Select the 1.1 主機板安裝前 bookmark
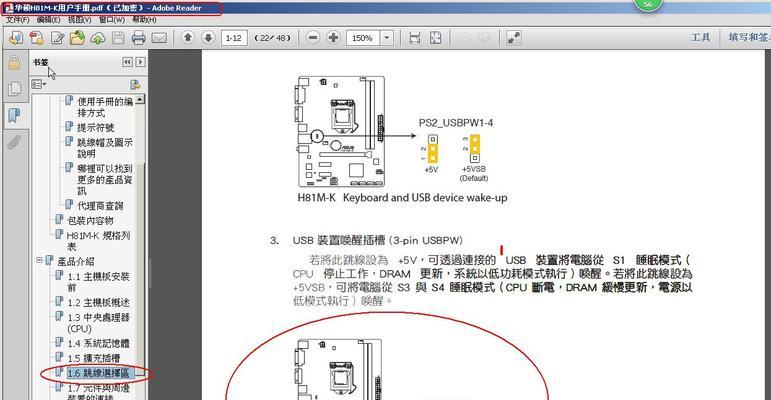 pyautogui.click(x=98, y=281)
